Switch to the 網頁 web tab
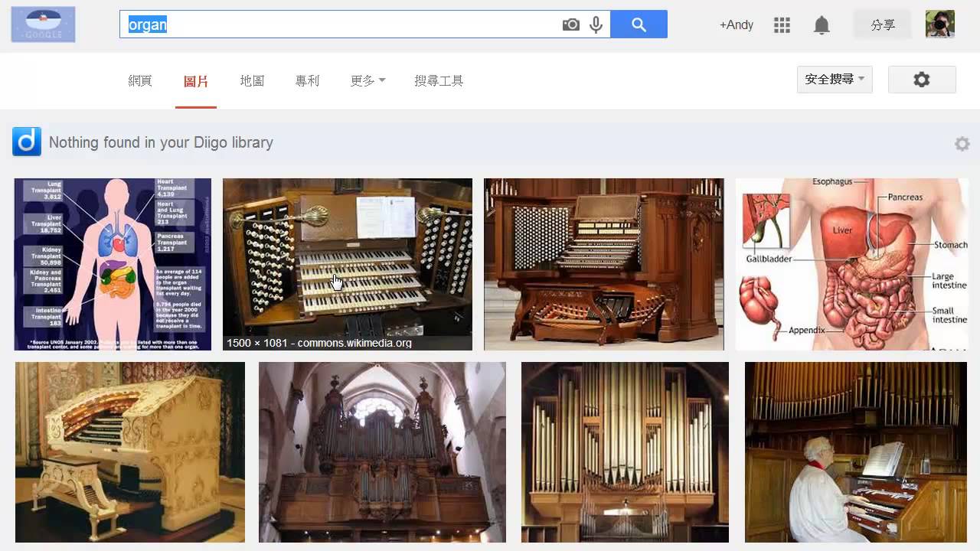 140,81
